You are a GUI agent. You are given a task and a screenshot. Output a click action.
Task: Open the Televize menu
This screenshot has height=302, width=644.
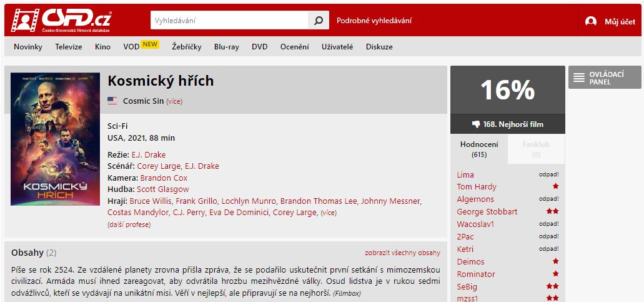(x=69, y=46)
